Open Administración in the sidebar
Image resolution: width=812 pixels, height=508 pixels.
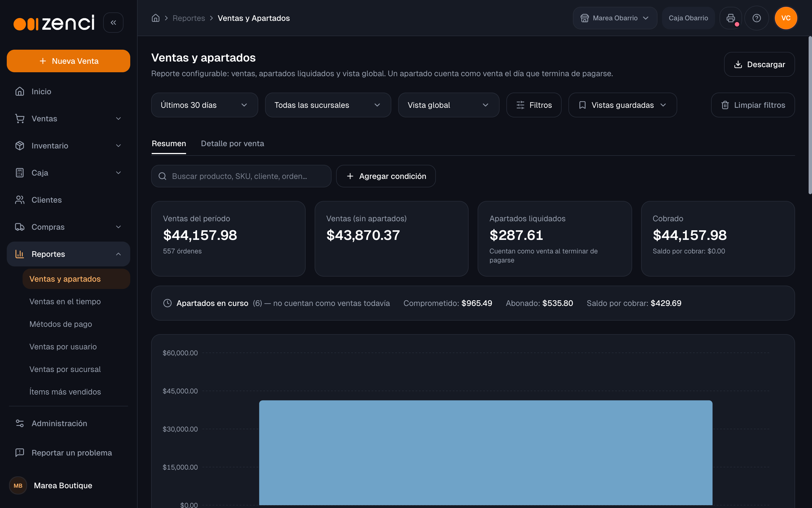(x=69, y=423)
